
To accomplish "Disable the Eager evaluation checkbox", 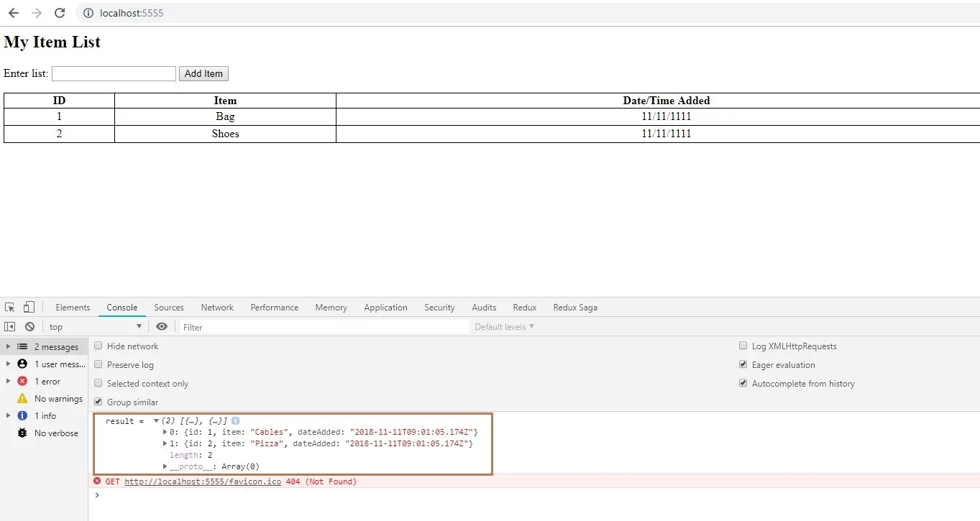I will pos(743,364).
